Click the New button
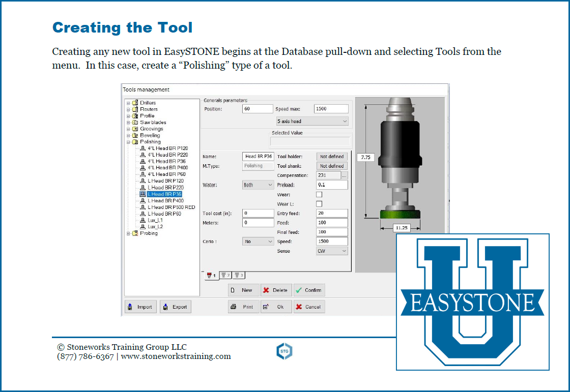This screenshot has height=392, width=570. tap(244, 290)
